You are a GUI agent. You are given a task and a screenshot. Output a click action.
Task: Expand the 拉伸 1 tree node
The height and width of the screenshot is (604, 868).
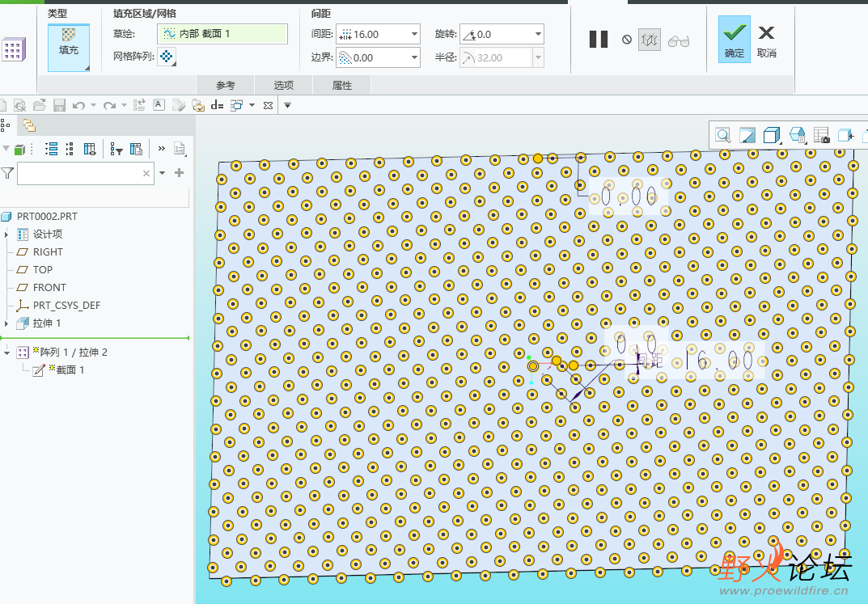pos(6,323)
